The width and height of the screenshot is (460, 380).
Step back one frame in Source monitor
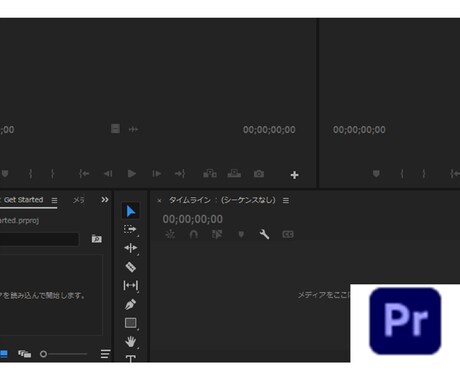coord(108,174)
